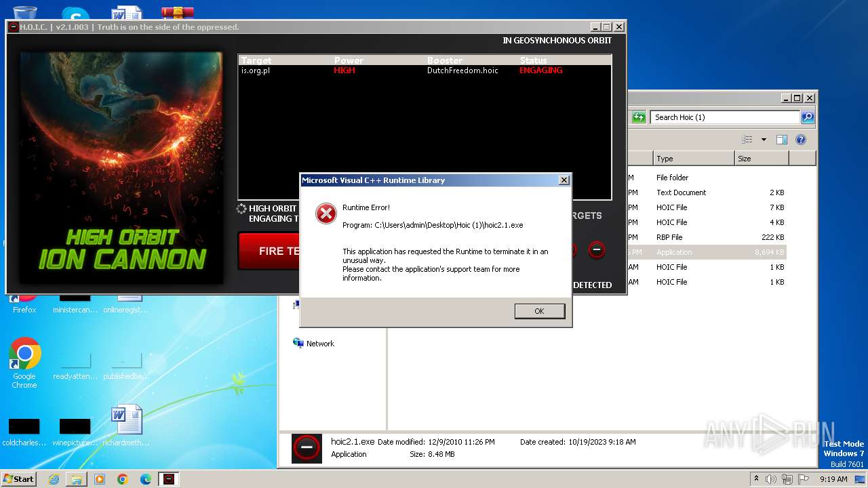Screen dimensions: 868x488
Task: Click inside the Search Hoic (1) field
Action: [x=724, y=117]
